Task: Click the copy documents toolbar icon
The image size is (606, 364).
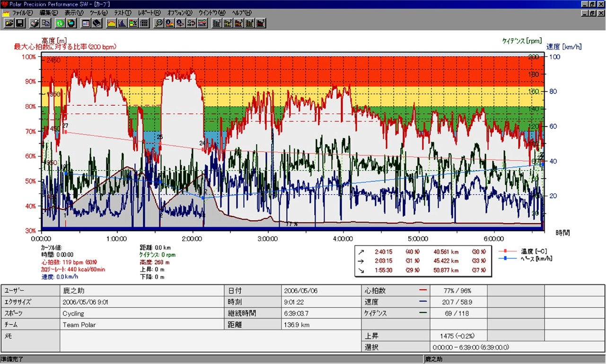Action: pyautogui.click(x=46, y=23)
